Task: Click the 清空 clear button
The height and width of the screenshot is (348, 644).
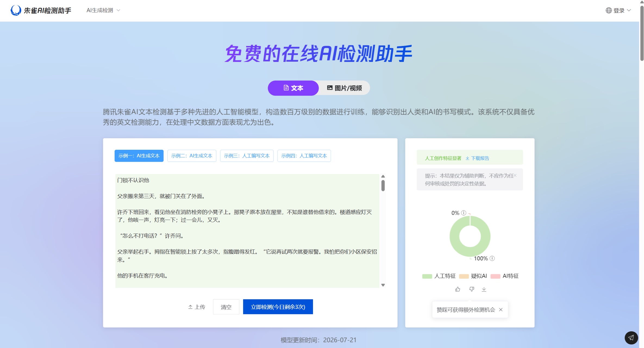Action: [x=226, y=307]
